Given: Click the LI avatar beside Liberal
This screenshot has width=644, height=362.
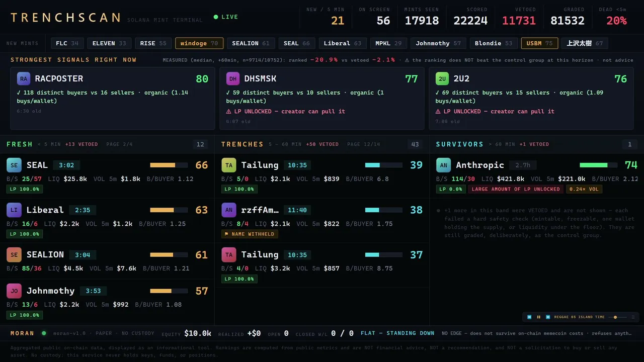Looking at the screenshot, I should point(14,210).
